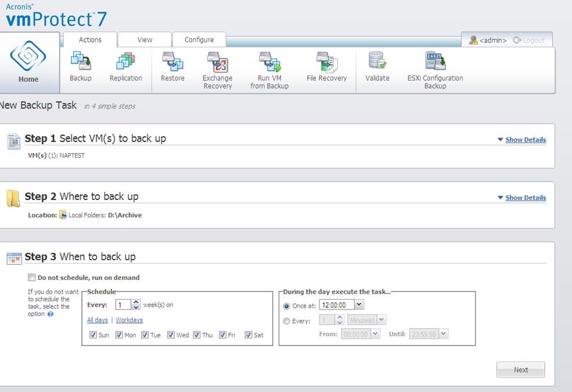This screenshot has width=572, height=392.
Task: Uncheck the Tue day checkbox
Action: pyautogui.click(x=145, y=335)
